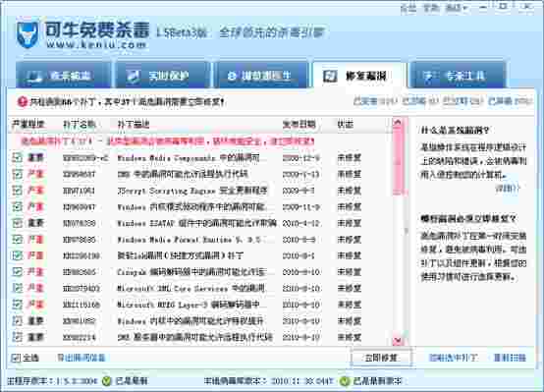Uncheck the Windows ISATAP patch checkbox

click(17, 223)
